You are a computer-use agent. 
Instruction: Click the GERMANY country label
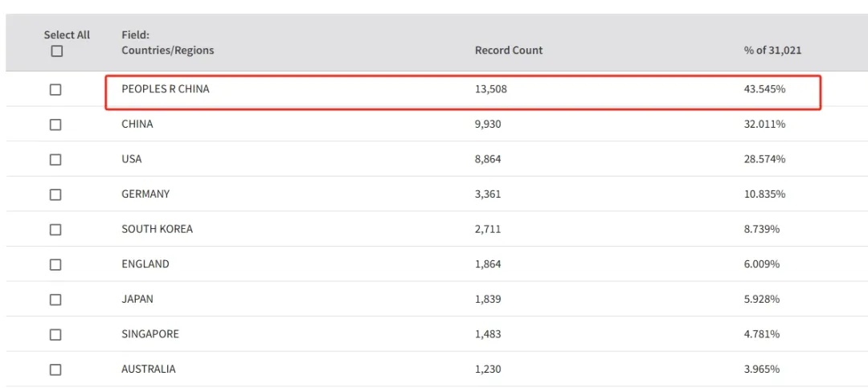(145, 194)
